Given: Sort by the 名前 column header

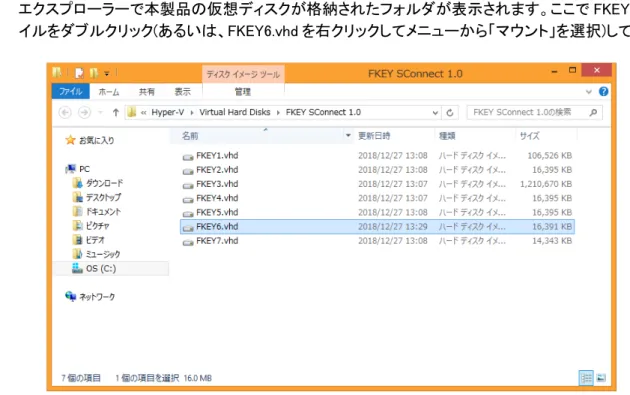Looking at the screenshot, I should point(190,136).
